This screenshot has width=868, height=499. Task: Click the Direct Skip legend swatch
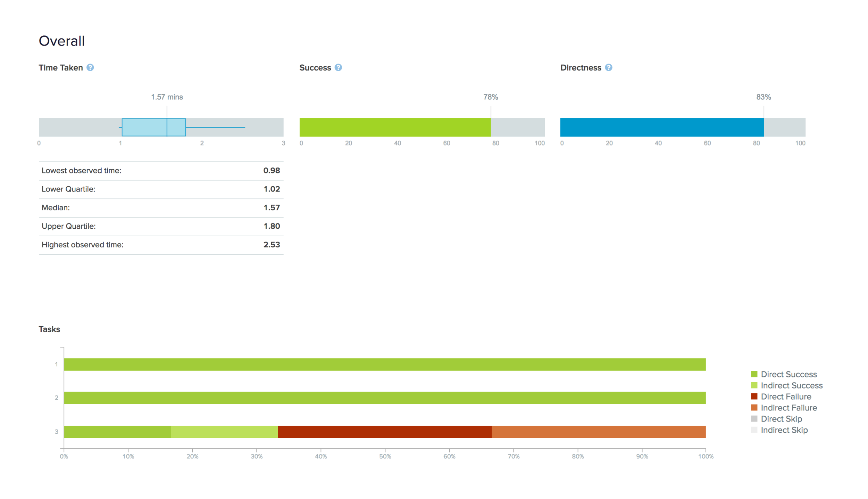(x=754, y=419)
